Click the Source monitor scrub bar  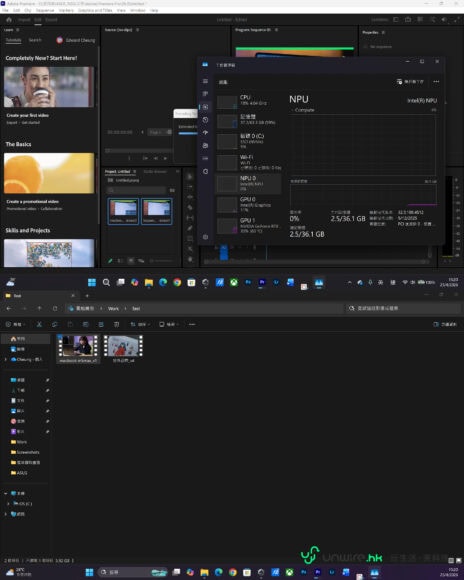(x=139, y=151)
